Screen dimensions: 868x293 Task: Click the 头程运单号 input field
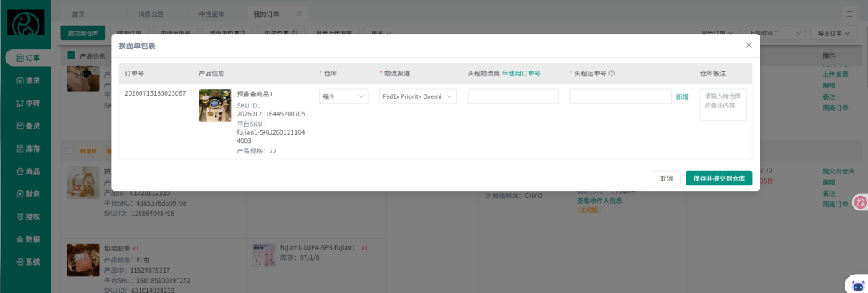620,96
